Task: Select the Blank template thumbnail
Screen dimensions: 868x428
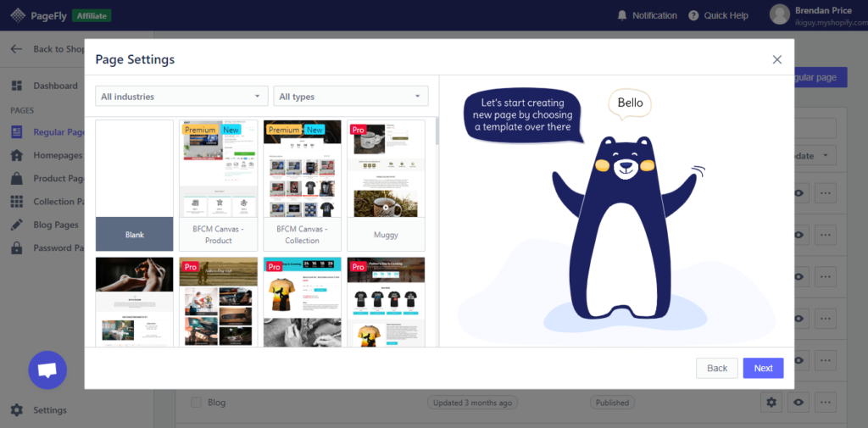Action: click(134, 186)
